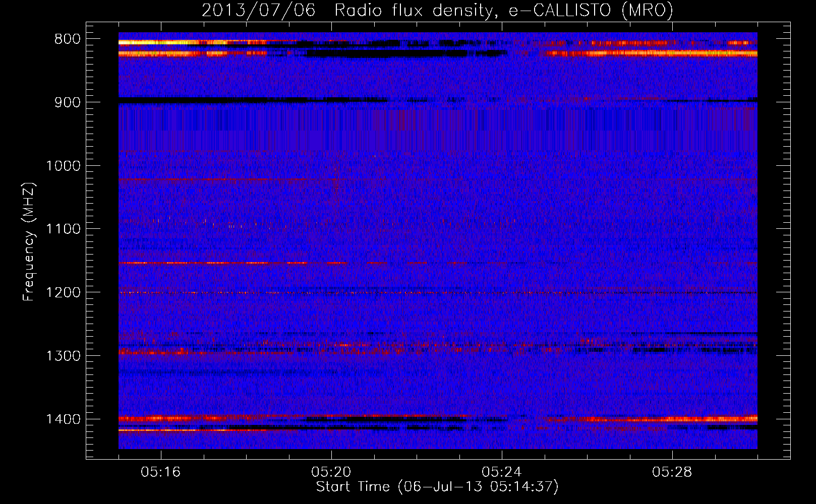The width and height of the screenshot is (816, 504).
Task: Select the 1100 frequency axis label
Action: tap(63, 229)
